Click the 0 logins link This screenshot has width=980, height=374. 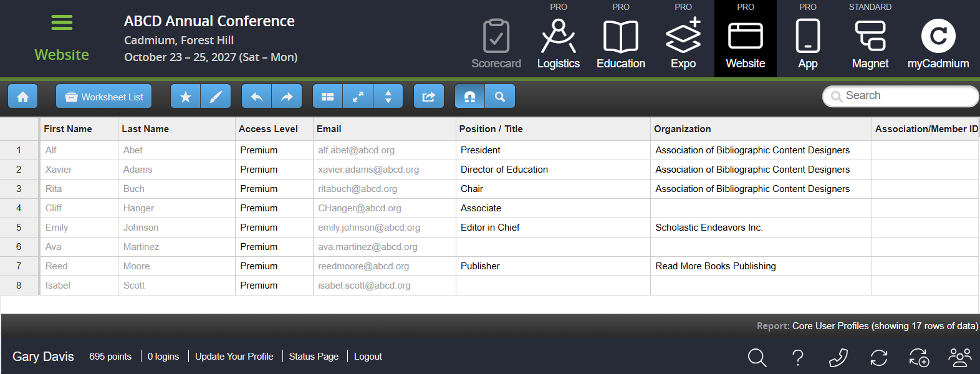pyautogui.click(x=163, y=357)
